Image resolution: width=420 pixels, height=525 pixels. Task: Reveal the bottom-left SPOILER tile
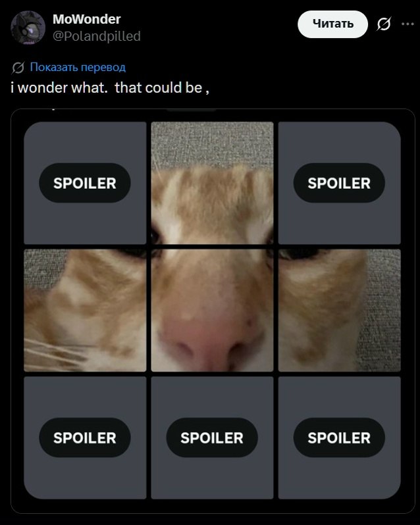point(85,438)
